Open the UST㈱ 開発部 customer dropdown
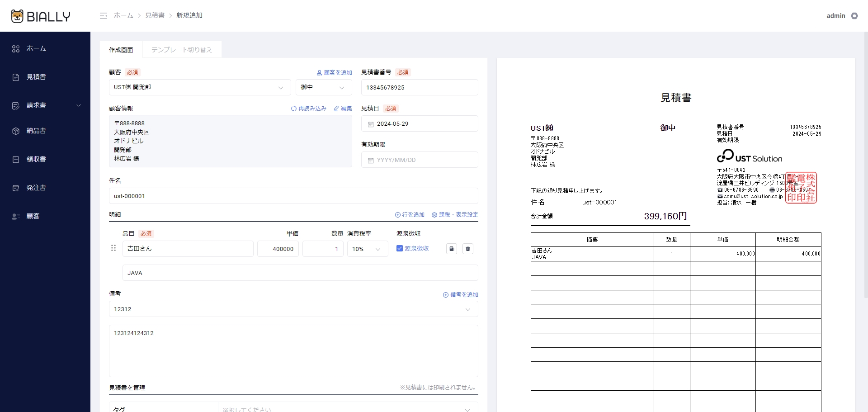 [x=199, y=87]
